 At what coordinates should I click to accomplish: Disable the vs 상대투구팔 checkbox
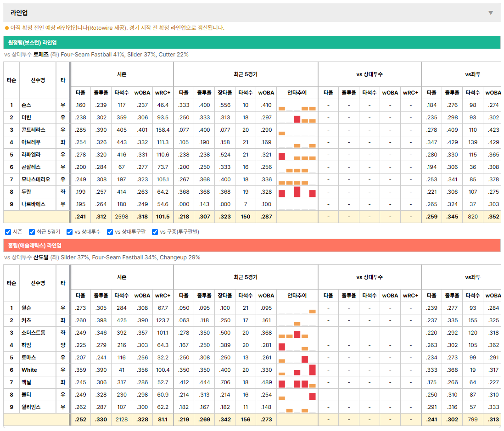pos(110,232)
